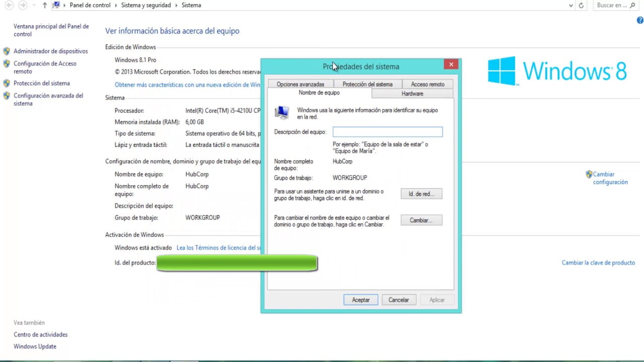Open Ventana principal del Panel de control
Screen dimensions: 644x362
point(51,30)
